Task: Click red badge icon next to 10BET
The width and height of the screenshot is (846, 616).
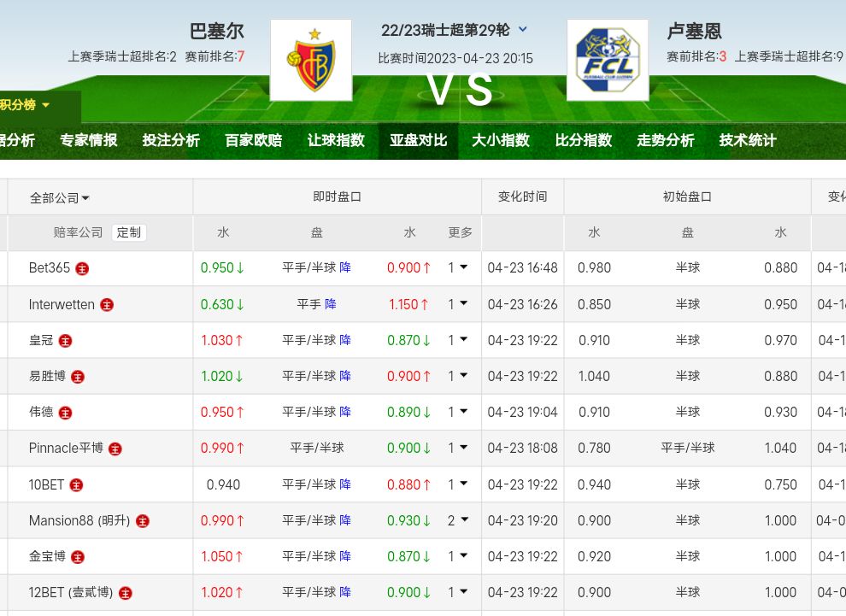Action: pos(76,485)
